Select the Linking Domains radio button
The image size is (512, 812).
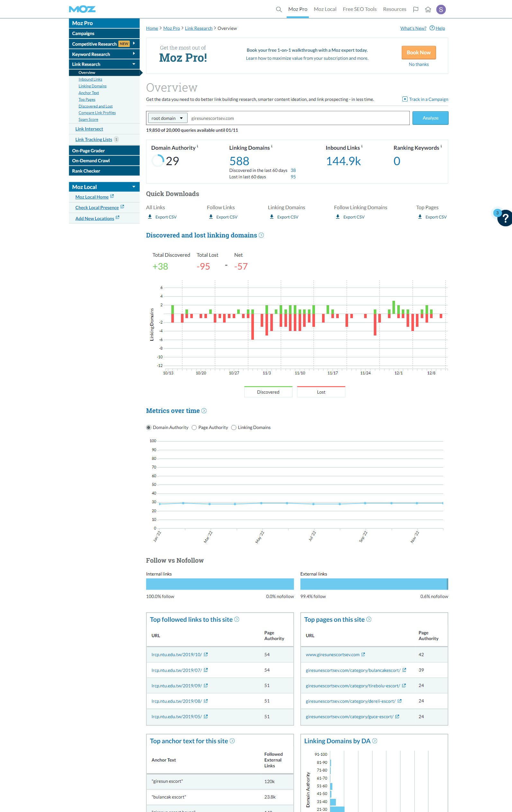234,427
